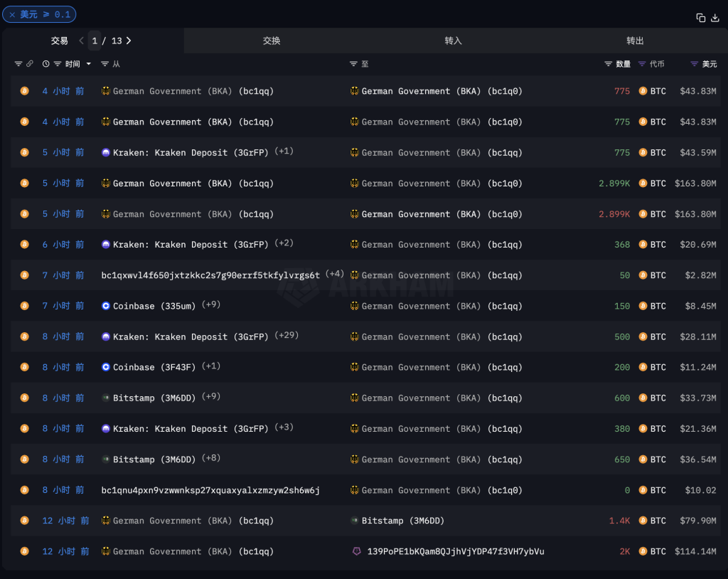Open the 时间 column sort dropdown arrow
The width and height of the screenshot is (728, 579).
[89, 64]
